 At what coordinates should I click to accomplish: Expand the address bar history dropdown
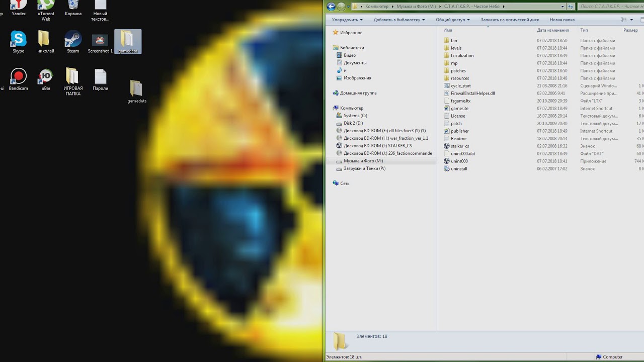pos(563,7)
